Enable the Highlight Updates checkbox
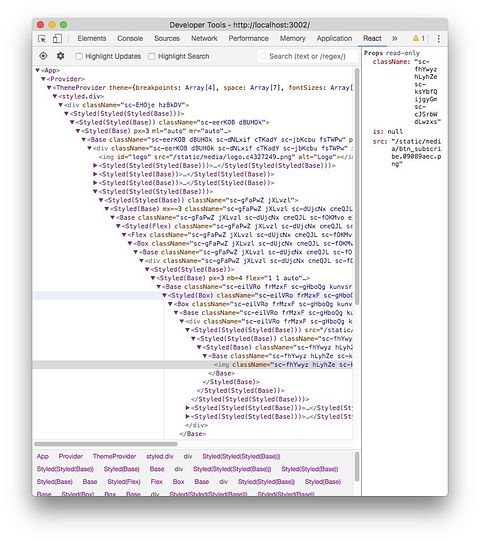The width and height of the screenshot is (480, 542). 79,56
